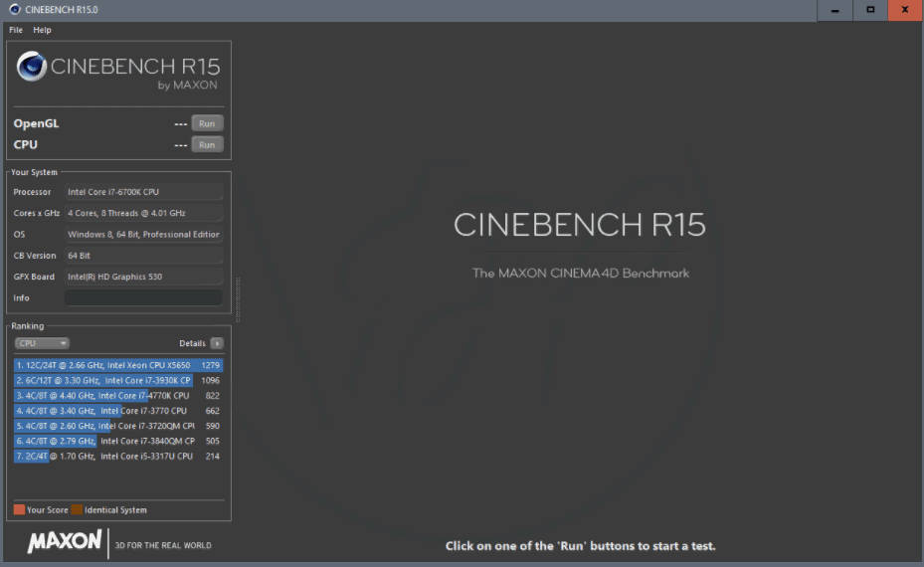
Task: Open the CPU ranking type dropdown
Action: [x=42, y=343]
